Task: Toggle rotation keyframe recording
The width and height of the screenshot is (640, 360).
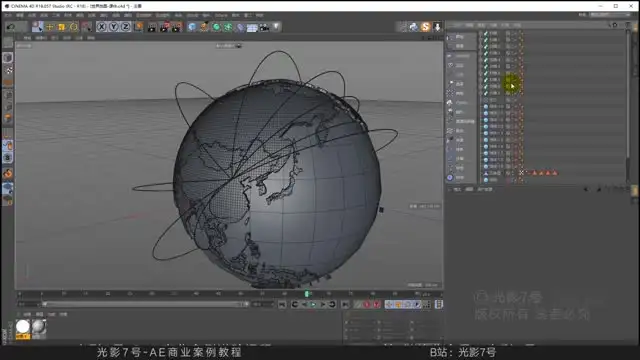Action: click(x=408, y=304)
